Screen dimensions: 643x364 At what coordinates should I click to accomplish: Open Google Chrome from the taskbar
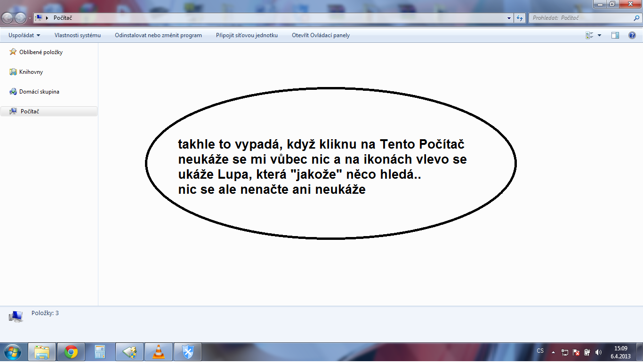tap(71, 352)
